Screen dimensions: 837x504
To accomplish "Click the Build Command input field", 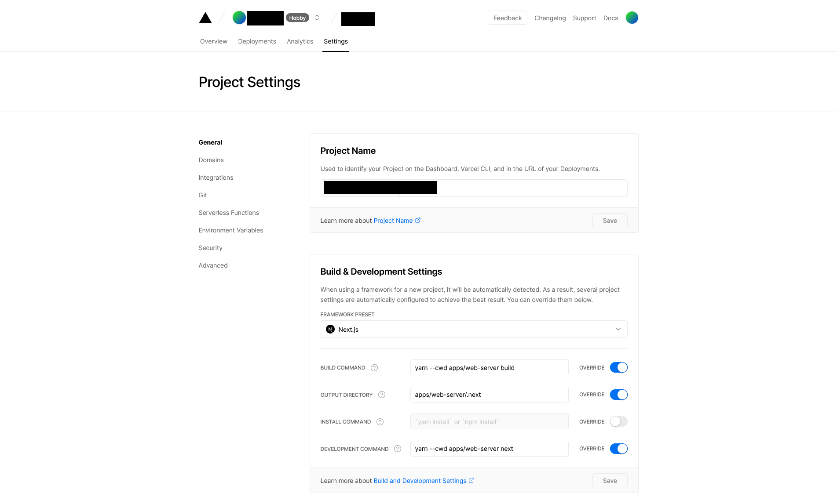I will tap(489, 368).
